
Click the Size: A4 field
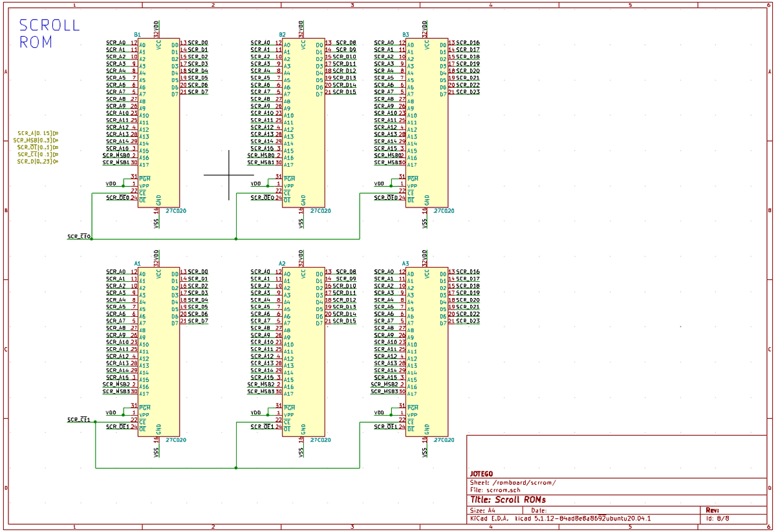coord(483,511)
